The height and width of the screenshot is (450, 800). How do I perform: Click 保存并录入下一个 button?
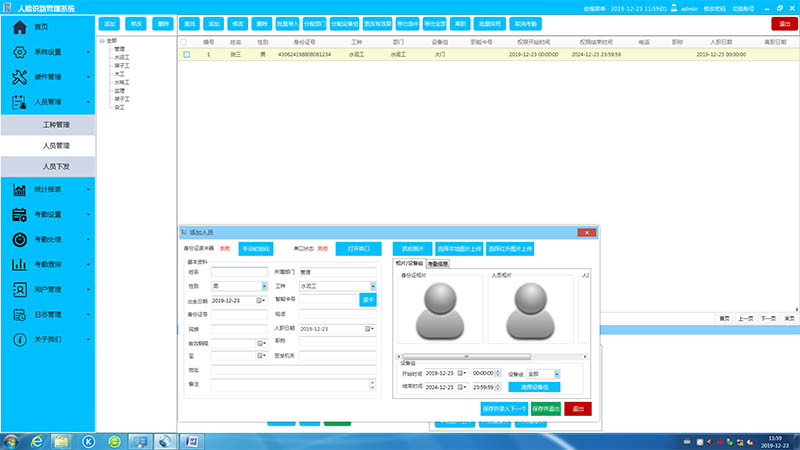pyautogui.click(x=504, y=409)
